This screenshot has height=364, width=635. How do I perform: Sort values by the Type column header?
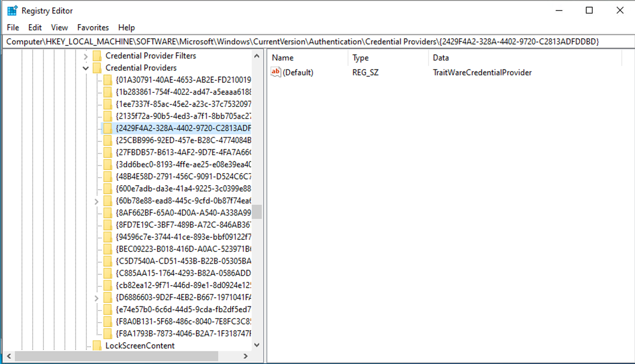[x=388, y=58]
